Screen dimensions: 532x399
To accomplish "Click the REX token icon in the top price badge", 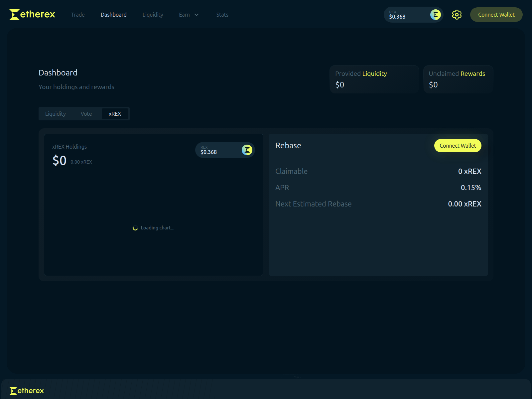I will click(x=436, y=15).
